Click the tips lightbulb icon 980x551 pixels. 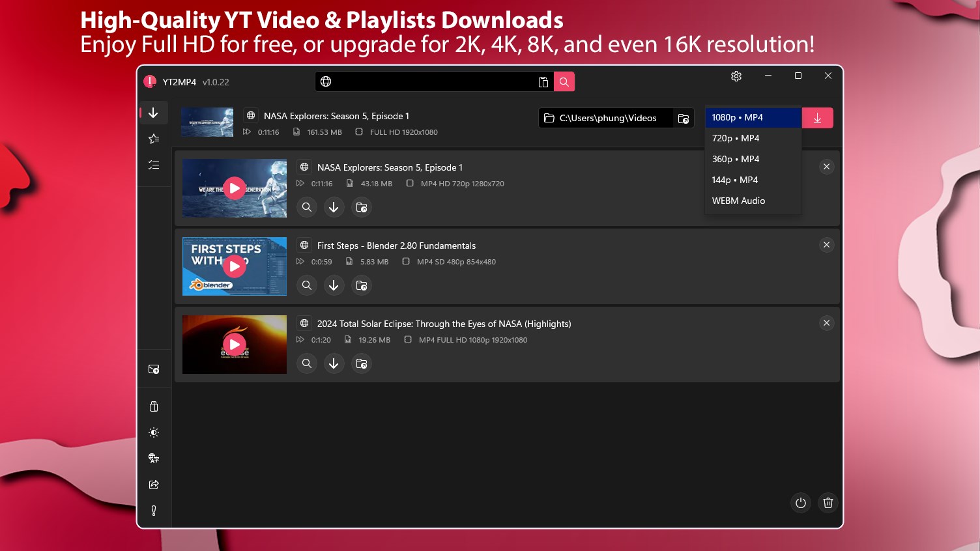(154, 511)
